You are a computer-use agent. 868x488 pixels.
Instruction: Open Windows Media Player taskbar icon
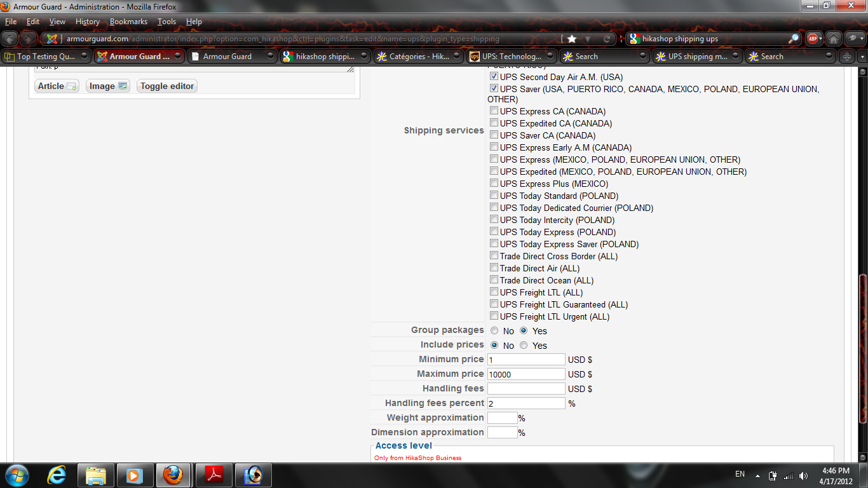pos(135,475)
